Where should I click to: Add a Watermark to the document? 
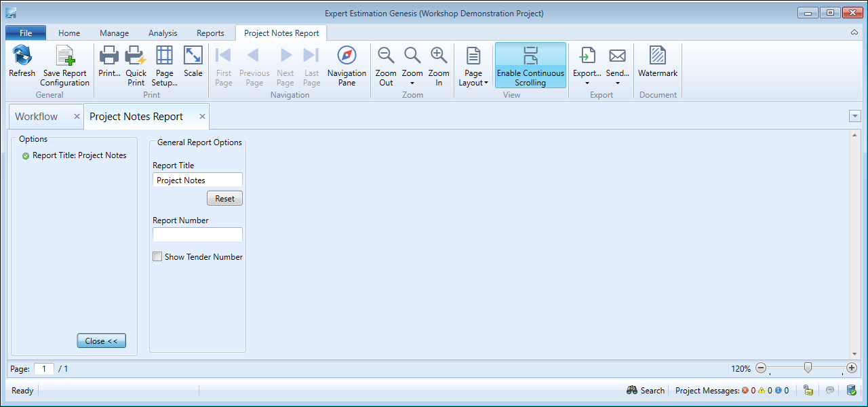[x=657, y=56]
